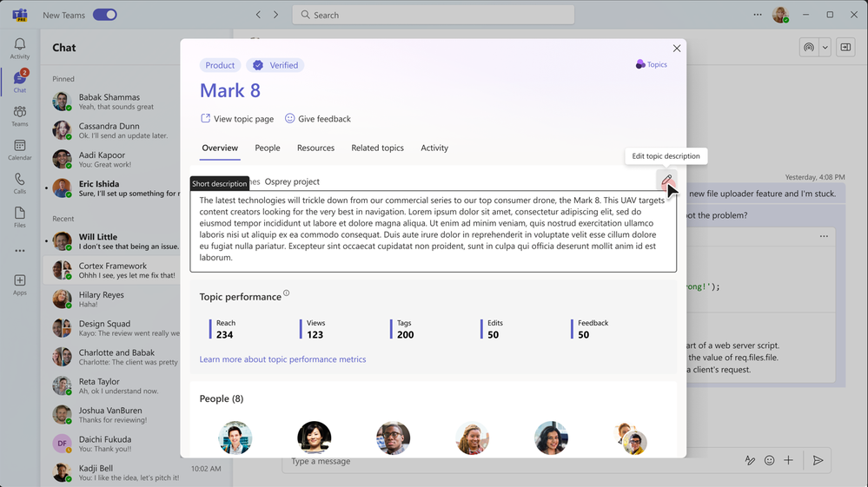Switch to the Overview tab
Screen dimensions: 868x487
(x=220, y=148)
